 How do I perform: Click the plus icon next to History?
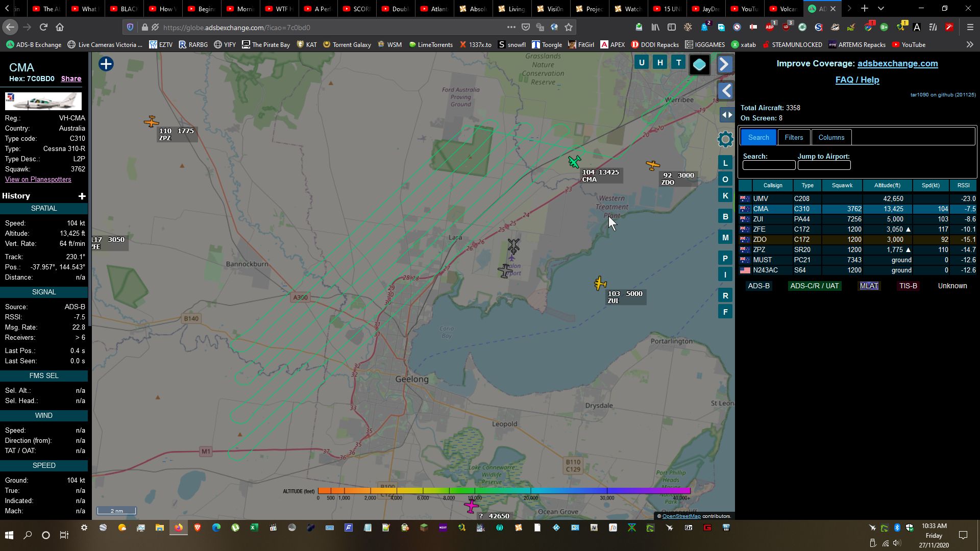(x=82, y=196)
